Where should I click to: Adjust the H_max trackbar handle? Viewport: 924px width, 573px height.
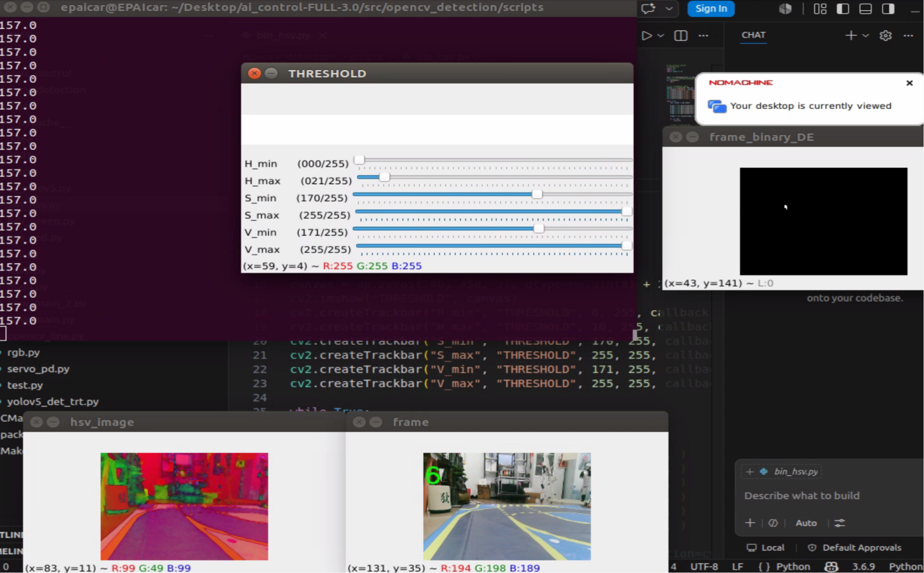(384, 177)
